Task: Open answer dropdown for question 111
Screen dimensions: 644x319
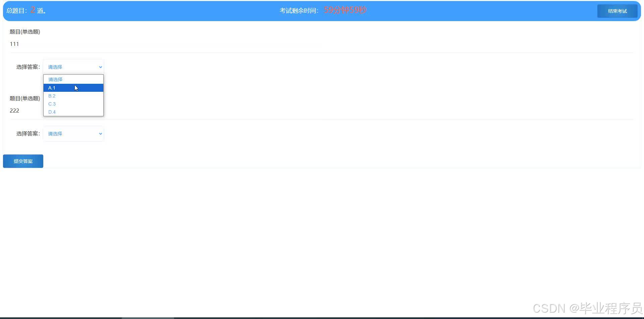Action: coord(73,67)
